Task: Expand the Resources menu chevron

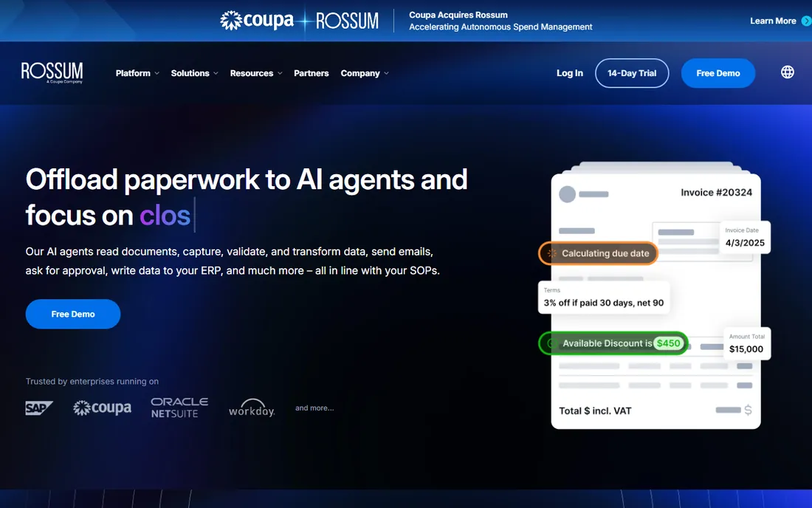Action: point(280,74)
